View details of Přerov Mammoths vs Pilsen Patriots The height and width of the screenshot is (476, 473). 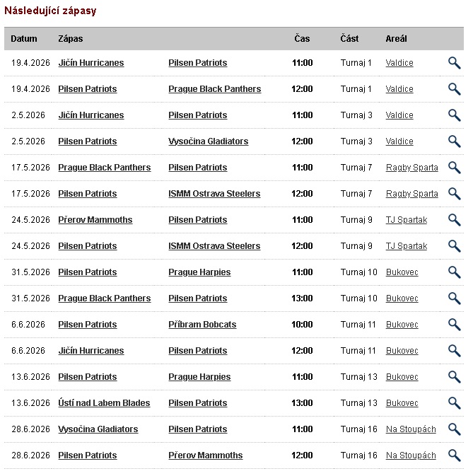[x=454, y=220]
